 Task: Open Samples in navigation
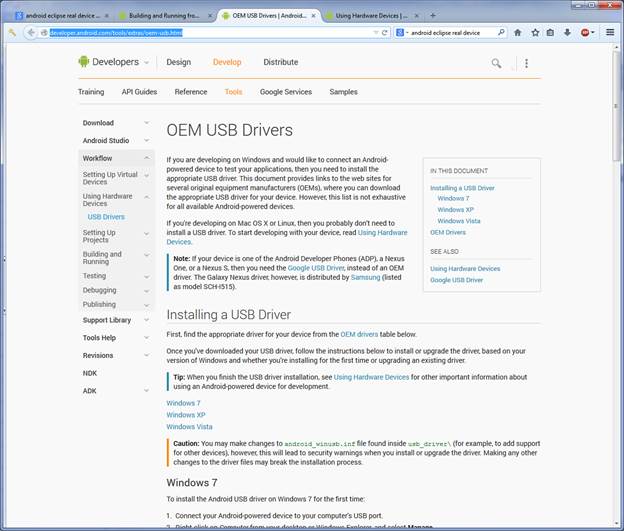[x=343, y=92]
